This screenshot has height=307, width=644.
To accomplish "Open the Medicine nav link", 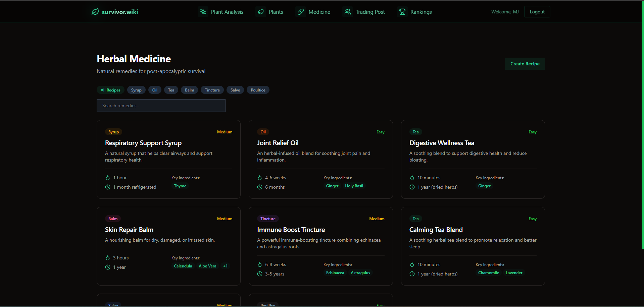I will click(313, 12).
